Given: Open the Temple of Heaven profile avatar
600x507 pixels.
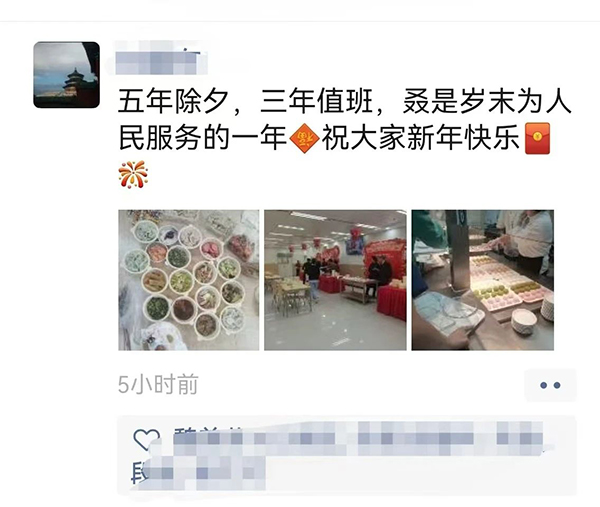Looking at the screenshot, I should coord(67,75).
